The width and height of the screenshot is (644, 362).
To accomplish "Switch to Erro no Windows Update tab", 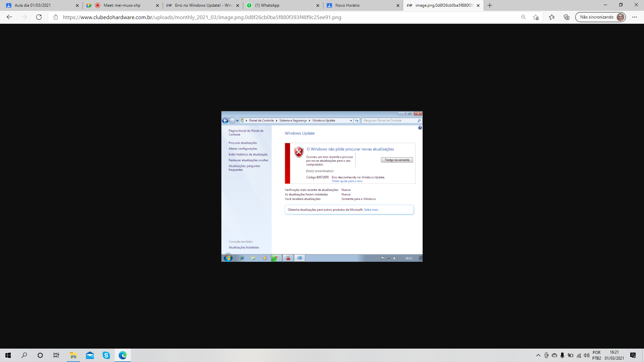I will tap(203, 5).
